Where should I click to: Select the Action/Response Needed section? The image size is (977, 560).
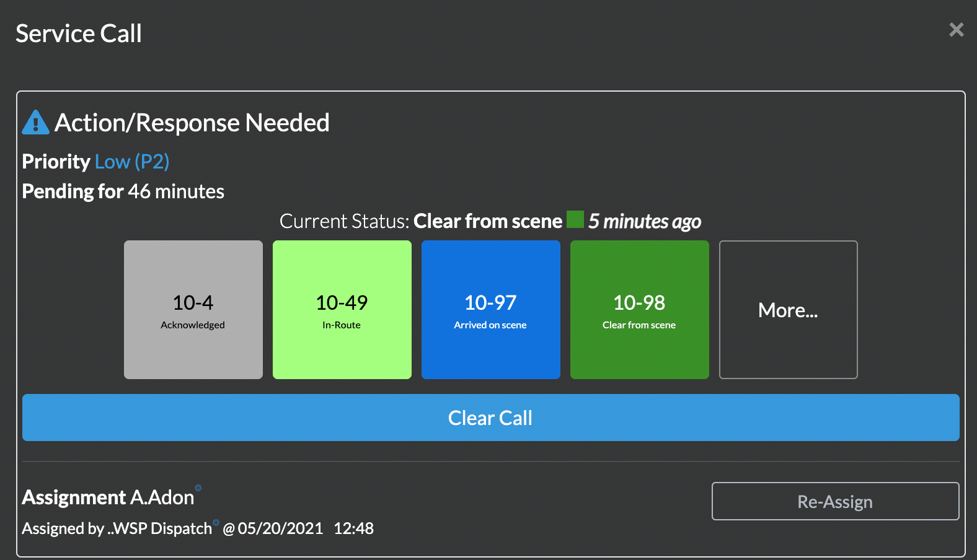[x=192, y=123]
